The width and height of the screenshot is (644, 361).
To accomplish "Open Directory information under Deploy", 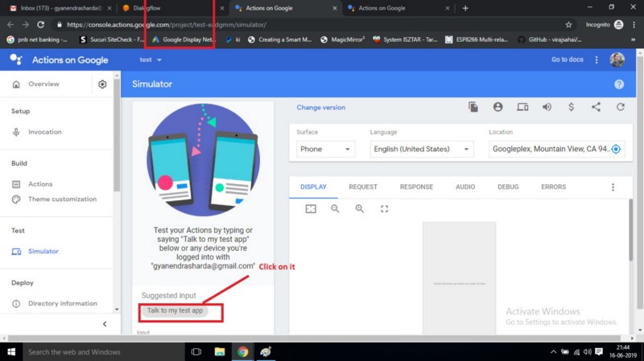I will tap(63, 304).
